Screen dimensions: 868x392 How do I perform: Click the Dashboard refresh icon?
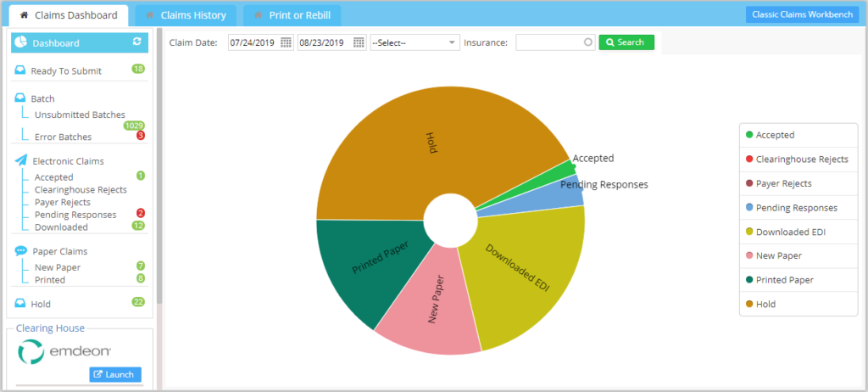pos(137,42)
